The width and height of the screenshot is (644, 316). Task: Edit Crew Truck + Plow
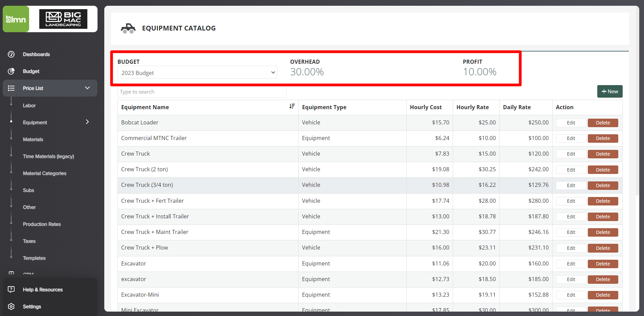pyautogui.click(x=571, y=248)
